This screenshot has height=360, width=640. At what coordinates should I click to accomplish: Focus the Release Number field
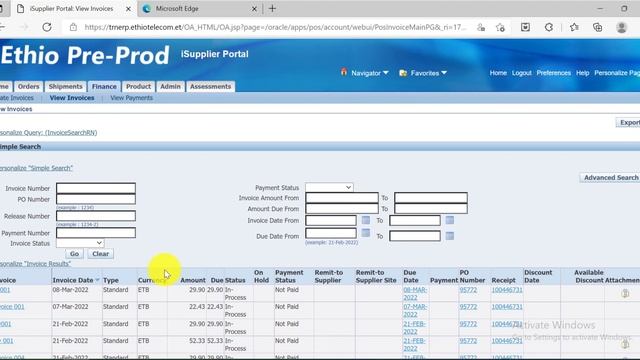pos(96,216)
